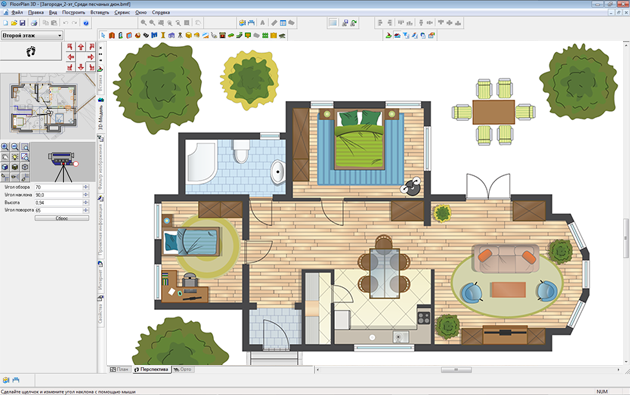Viewport: 630px width, 395px height.
Task: Zoom in the preview with the left panel magnifier plus
Action: coord(5,147)
